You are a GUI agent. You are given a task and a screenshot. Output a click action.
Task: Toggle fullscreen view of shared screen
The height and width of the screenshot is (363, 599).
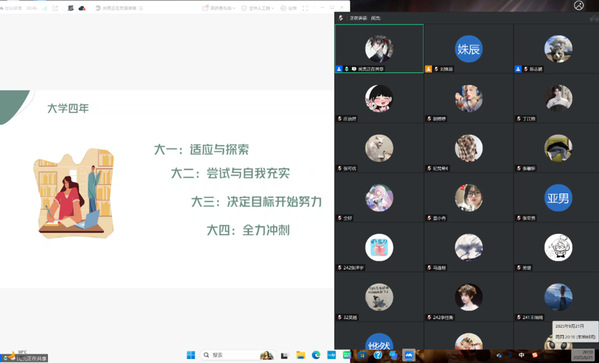(x=305, y=8)
